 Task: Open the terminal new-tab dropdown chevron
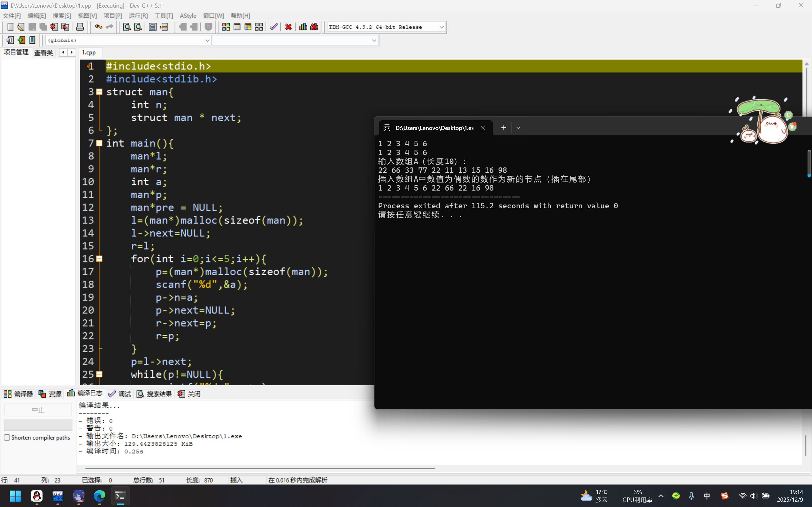(518, 128)
